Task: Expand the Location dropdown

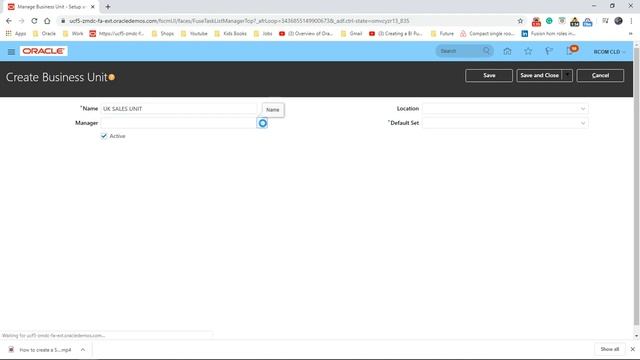Action: [x=582, y=109]
